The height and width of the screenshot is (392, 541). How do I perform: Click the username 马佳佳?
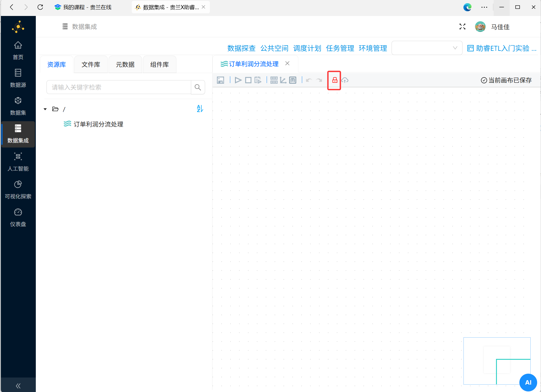tap(500, 27)
